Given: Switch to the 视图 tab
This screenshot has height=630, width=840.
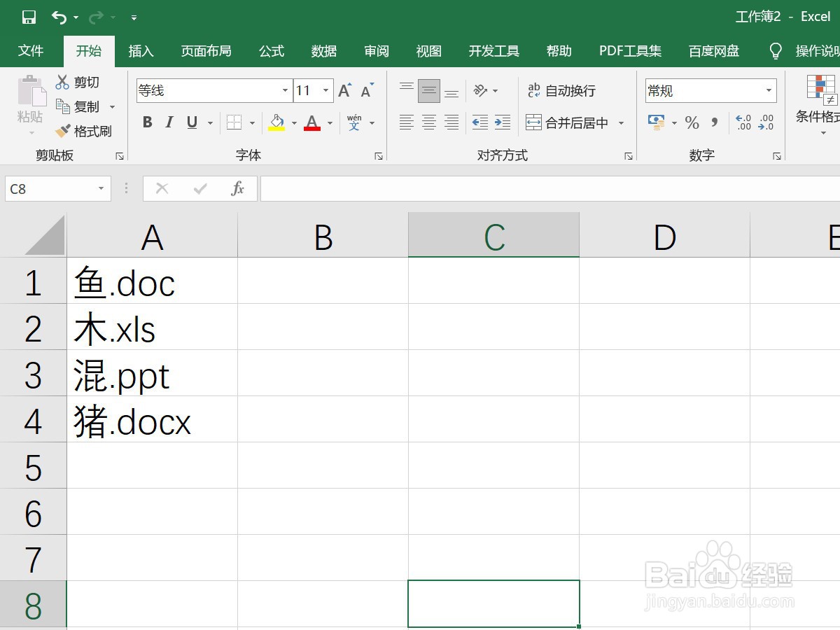Looking at the screenshot, I should click(x=429, y=51).
